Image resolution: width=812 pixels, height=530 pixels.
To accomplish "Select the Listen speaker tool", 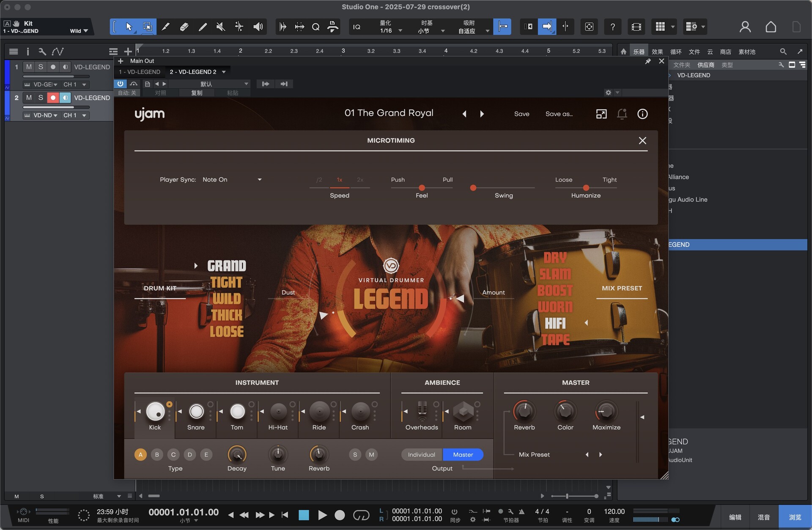I will [258, 27].
